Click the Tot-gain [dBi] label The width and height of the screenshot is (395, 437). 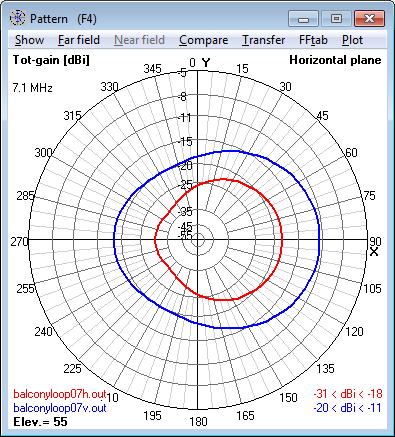tap(51, 60)
